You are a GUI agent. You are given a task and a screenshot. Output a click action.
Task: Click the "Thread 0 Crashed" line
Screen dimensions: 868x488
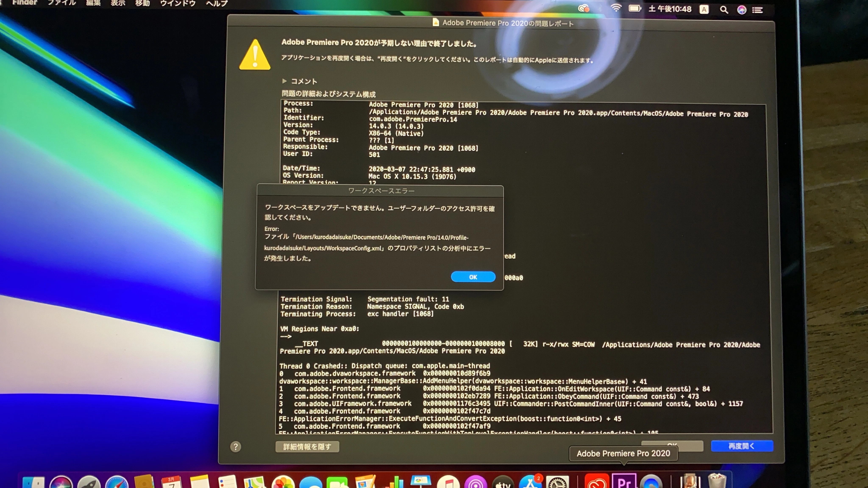coord(384,366)
